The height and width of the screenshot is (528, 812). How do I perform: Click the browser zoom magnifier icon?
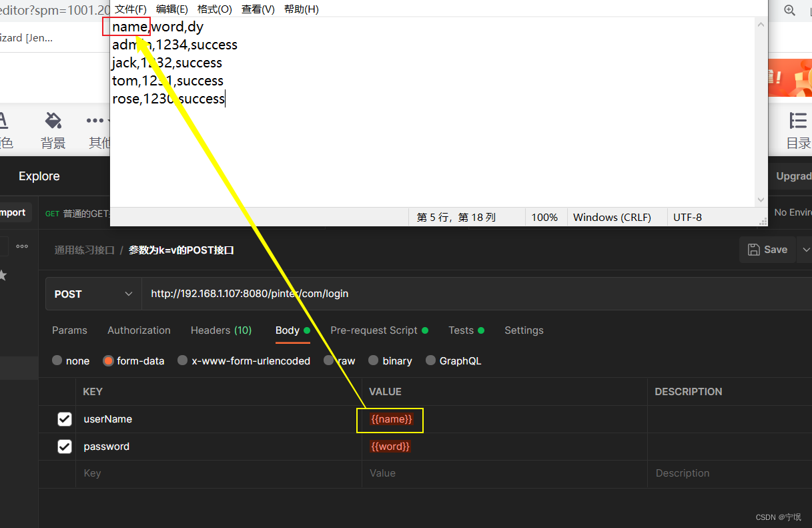[x=789, y=10]
